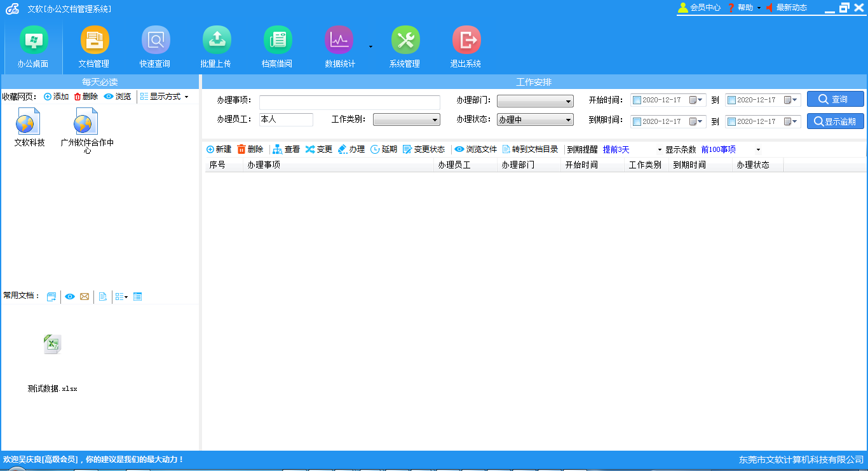This screenshot has height=471, width=868.
Task: 点击常用文档的预览眼睛图标
Action: coord(70,296)
